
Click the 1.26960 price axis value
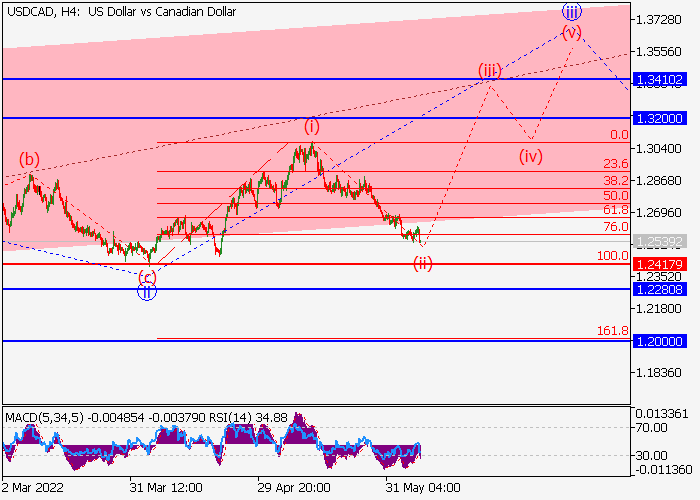(659, 212)
